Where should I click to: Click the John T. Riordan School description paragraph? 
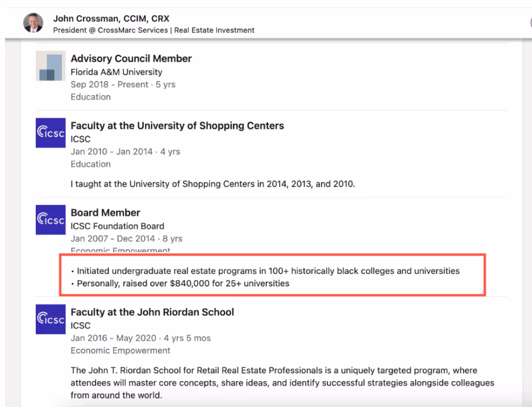point(282,383)
